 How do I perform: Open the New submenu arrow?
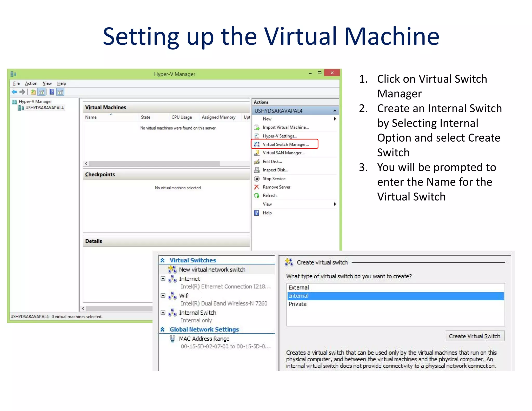(x=335, y=119)
